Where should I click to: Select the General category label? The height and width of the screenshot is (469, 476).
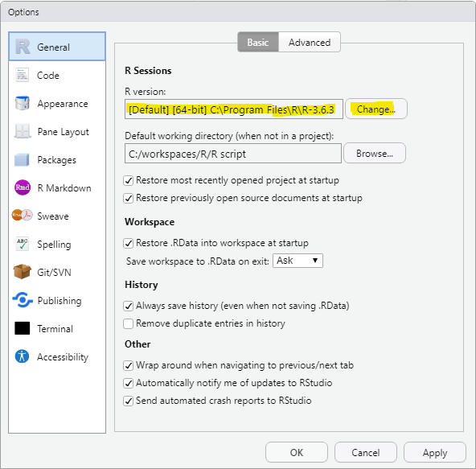click(x=53, y=47)
